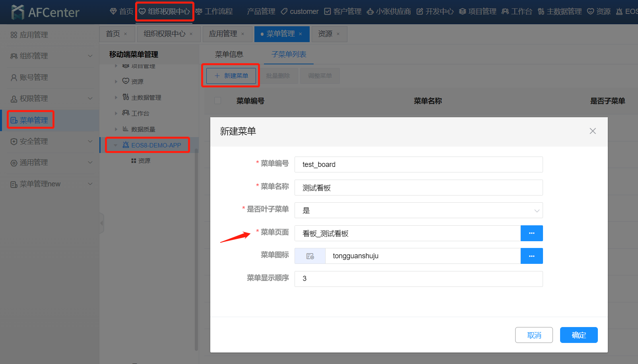This screenshot has height=364, width=638.
Task: Collapse the EOS8-DEMO-APP tree node
Action: (116, 145)
